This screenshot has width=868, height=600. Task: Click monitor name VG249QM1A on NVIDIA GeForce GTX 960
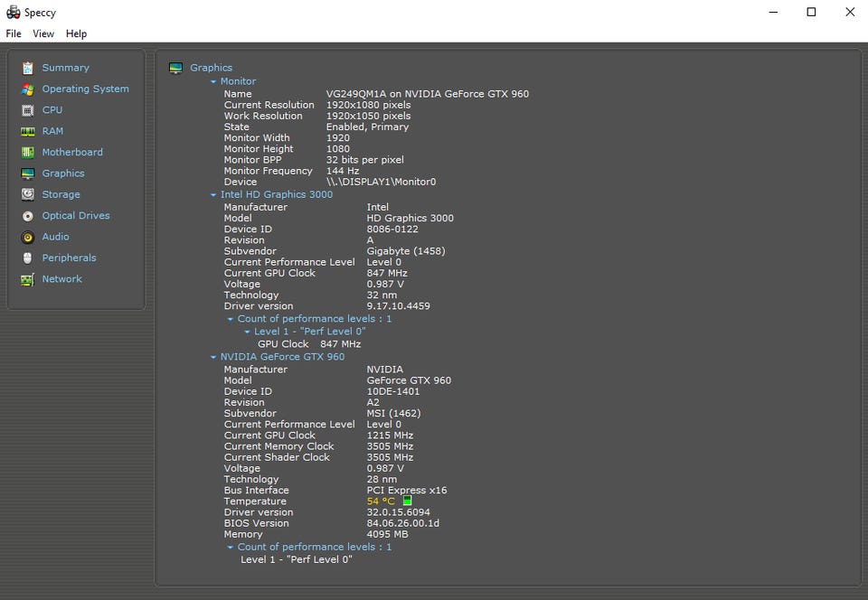(428, 94)
